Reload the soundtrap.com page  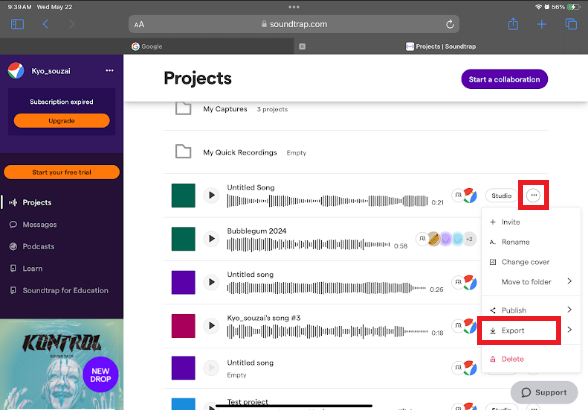[450, 24]
